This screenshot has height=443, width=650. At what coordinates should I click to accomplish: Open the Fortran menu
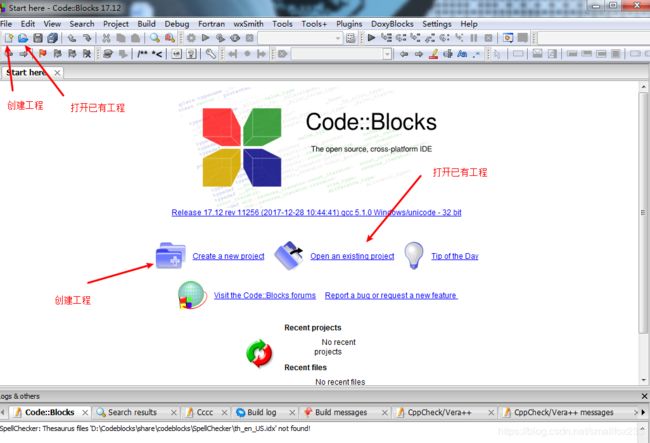point(211,24)
